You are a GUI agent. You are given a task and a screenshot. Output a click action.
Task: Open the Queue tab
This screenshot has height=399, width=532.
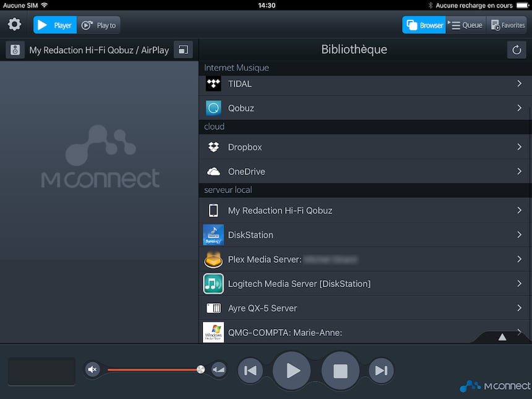point(466,25)
